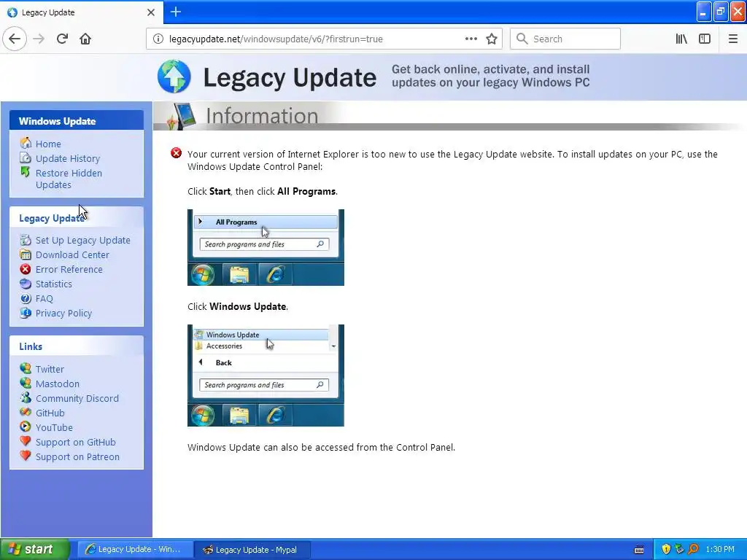The width and height of the screenshot is (747, 560).
Task: Open Support on GitHub link
Action: 76,443
